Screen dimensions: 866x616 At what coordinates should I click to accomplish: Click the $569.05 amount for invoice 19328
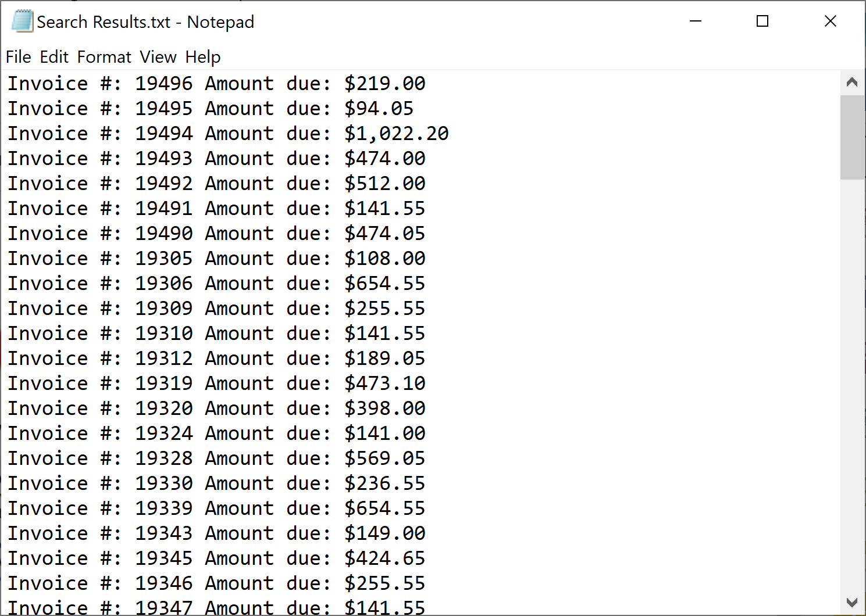coord(384,459)
